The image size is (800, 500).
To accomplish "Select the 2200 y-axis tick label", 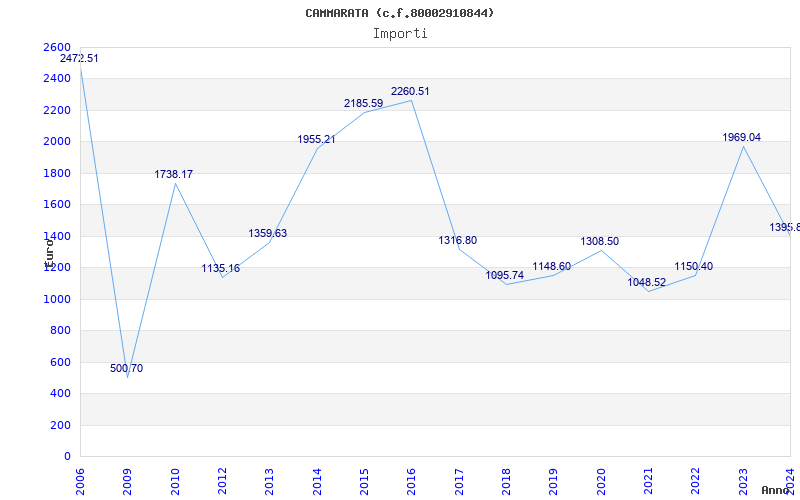I will 57,110.
